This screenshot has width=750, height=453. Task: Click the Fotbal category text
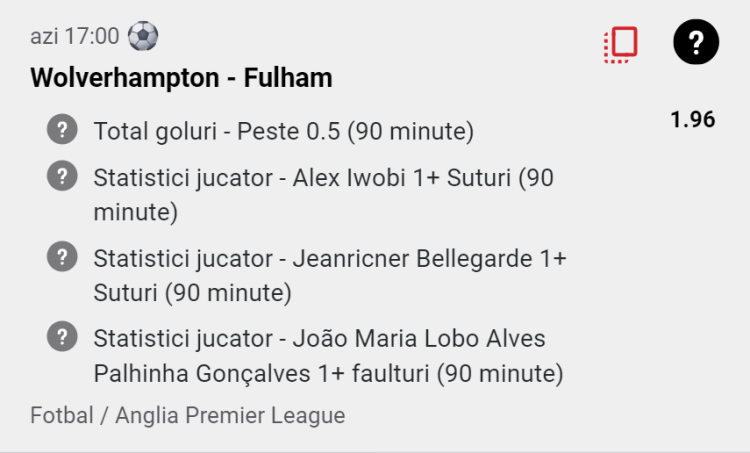click(62, 415)
